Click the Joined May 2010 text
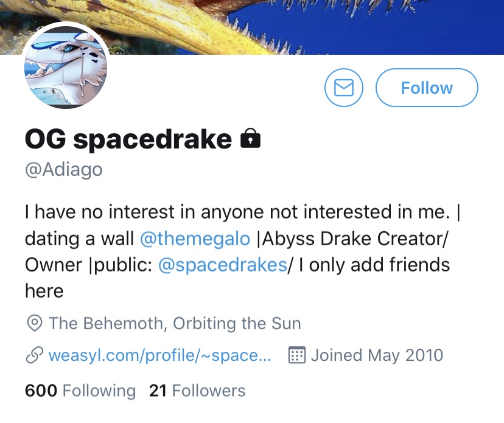The image size is (504, 423). [x=377, y=355]
